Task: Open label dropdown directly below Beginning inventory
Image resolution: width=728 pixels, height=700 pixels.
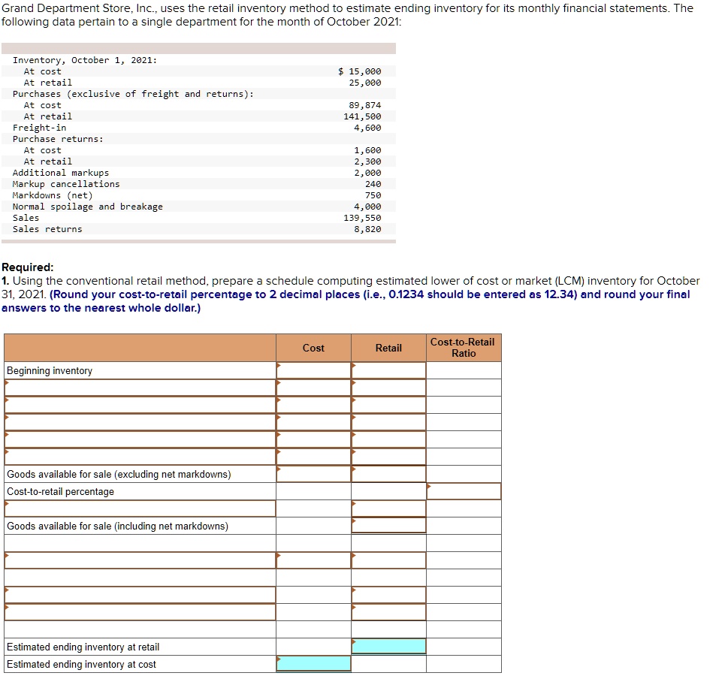Action: [140, 388]
